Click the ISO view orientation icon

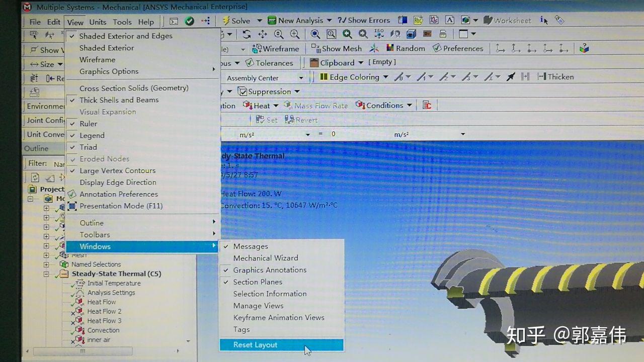379,34
